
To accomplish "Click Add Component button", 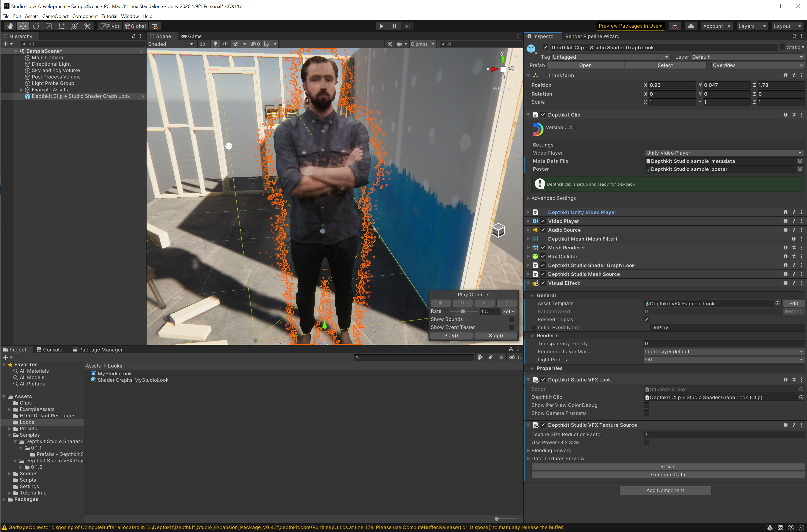I will click(665, 490).
